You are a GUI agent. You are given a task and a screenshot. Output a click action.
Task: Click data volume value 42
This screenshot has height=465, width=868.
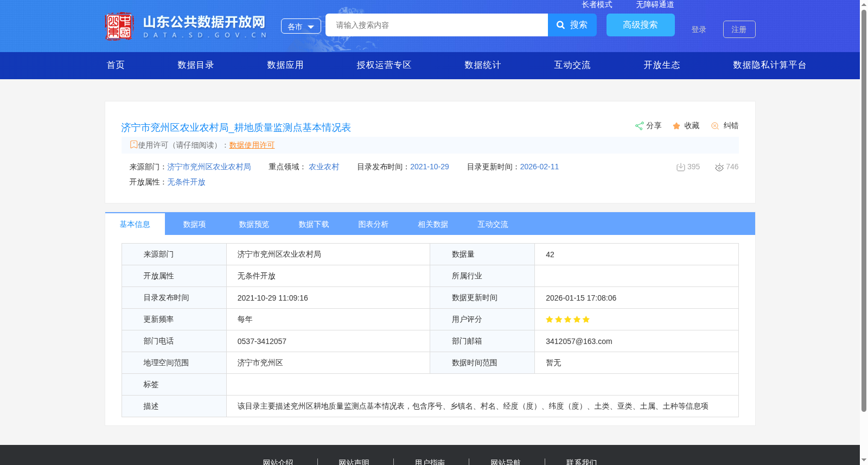point(550,254)
